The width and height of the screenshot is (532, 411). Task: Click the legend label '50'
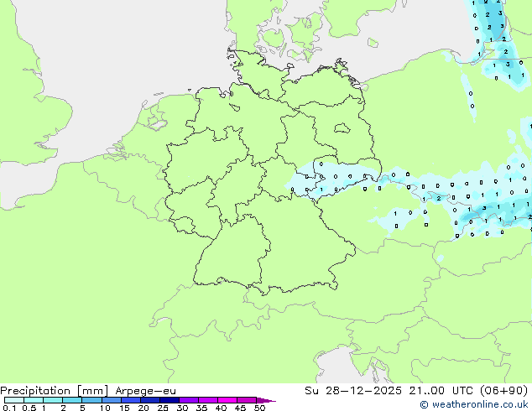coord(259,408)
